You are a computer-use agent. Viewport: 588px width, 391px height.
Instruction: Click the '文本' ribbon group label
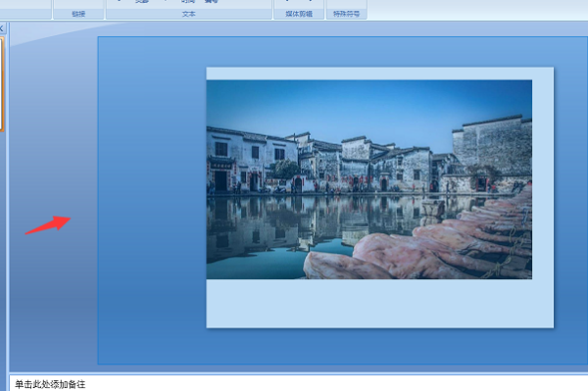[188, 14]
